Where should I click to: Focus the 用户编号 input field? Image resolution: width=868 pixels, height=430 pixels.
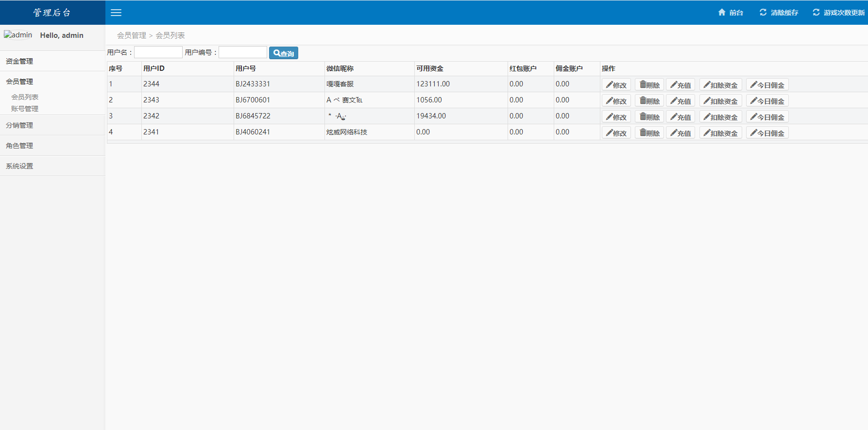[x=243, y=52]
